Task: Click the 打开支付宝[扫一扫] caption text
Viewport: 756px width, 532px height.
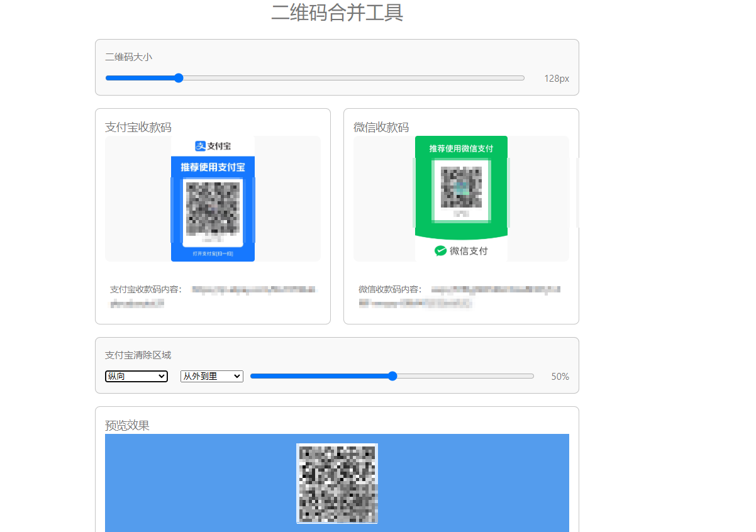Action: (x=213, y=253)
